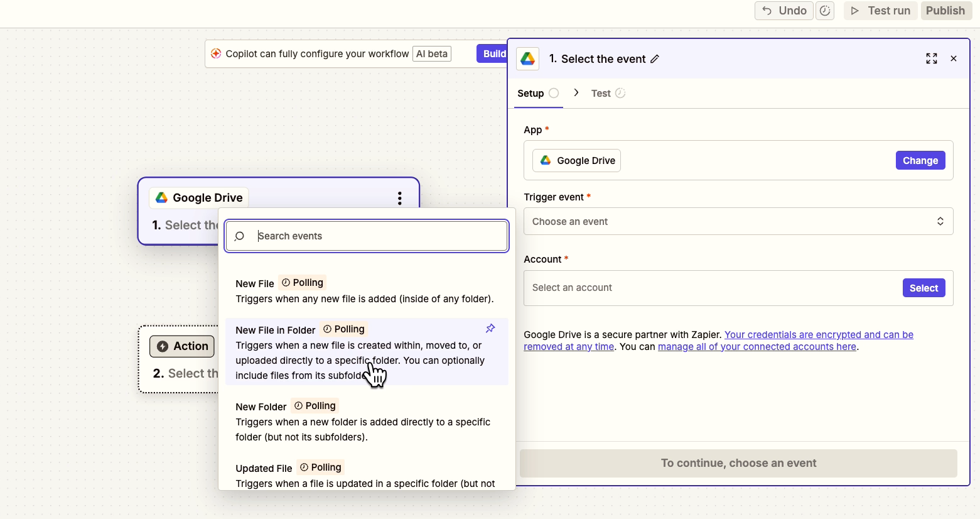Edit step name with pencil icon
980x519 pixels.
[655, 58]
